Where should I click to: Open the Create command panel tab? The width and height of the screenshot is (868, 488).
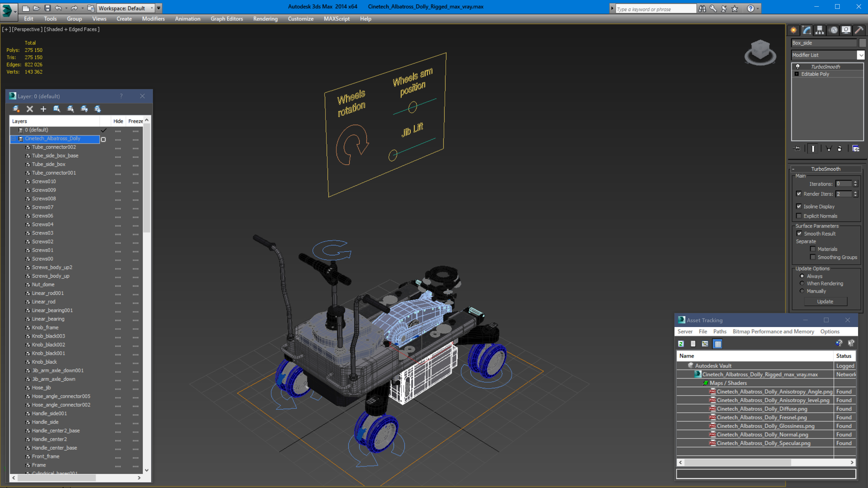794,30
